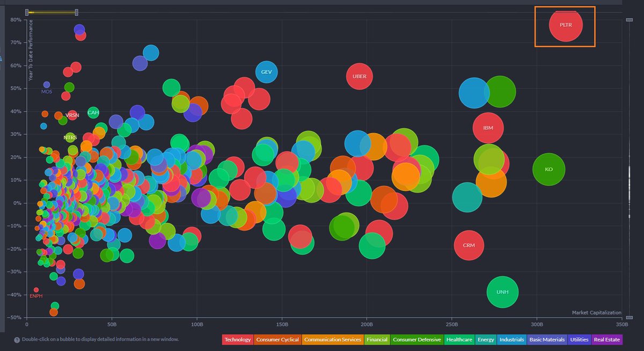Image resolution: width=644 pixels, height=351 pixels.
Task: Click the -50% y-axis tick label
Action: coord(14,318)
